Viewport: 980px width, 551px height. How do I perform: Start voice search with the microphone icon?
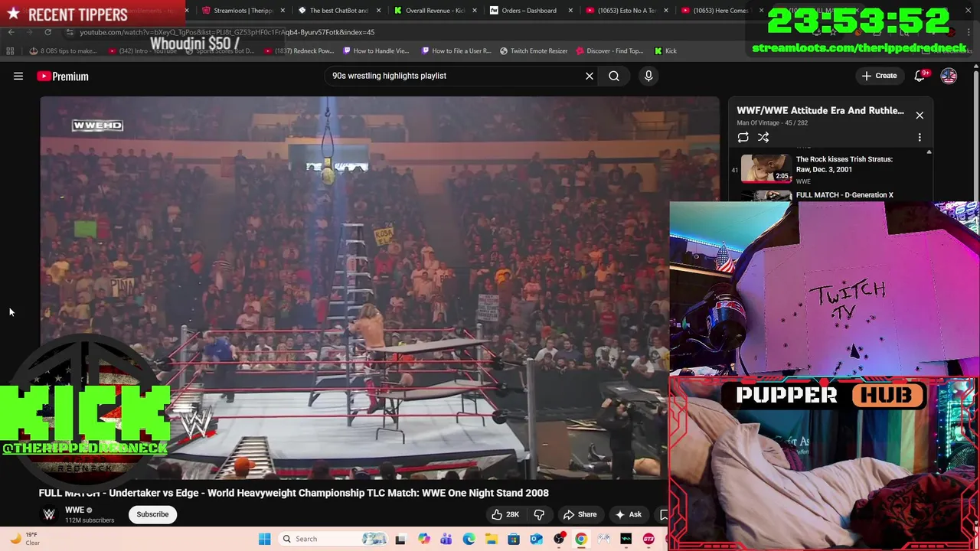point(648,76)
